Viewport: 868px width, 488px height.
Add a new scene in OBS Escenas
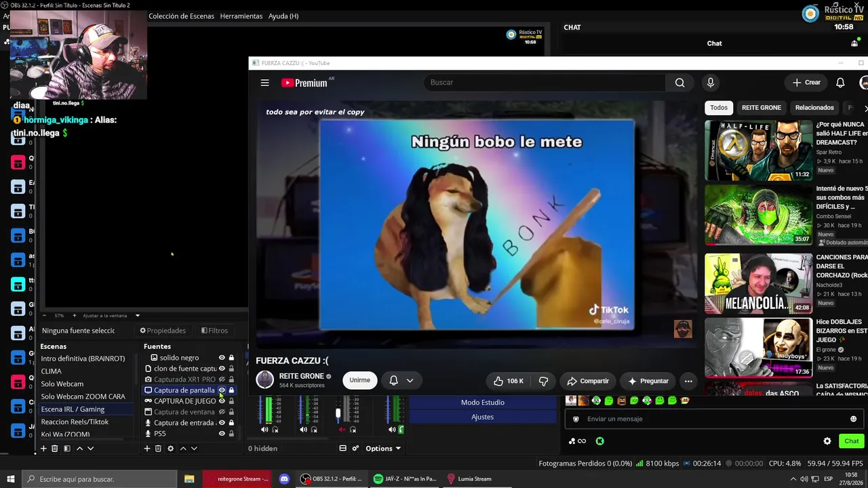[44, 449]
